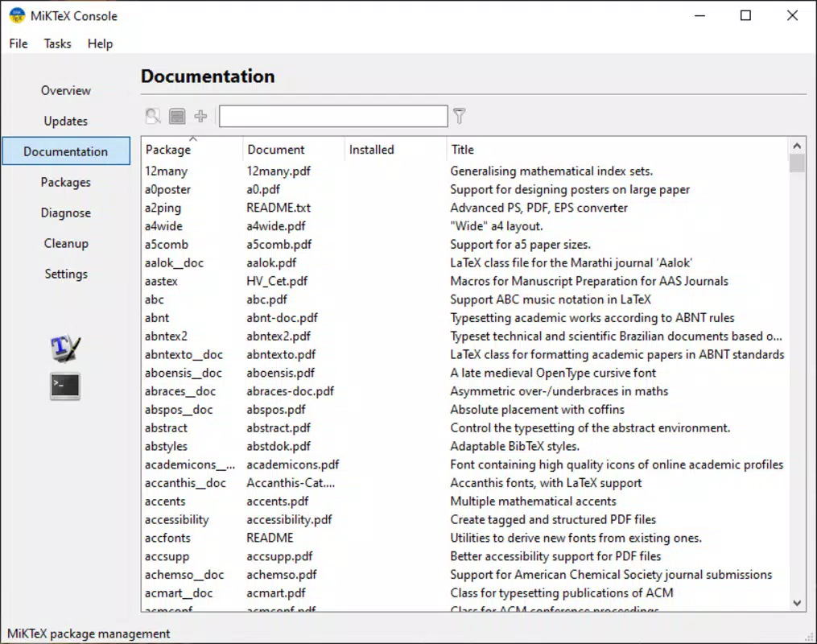Open the Settings page
Image resolution: width=817 pixels, height=644 pixels.
[x=66, y=274]
